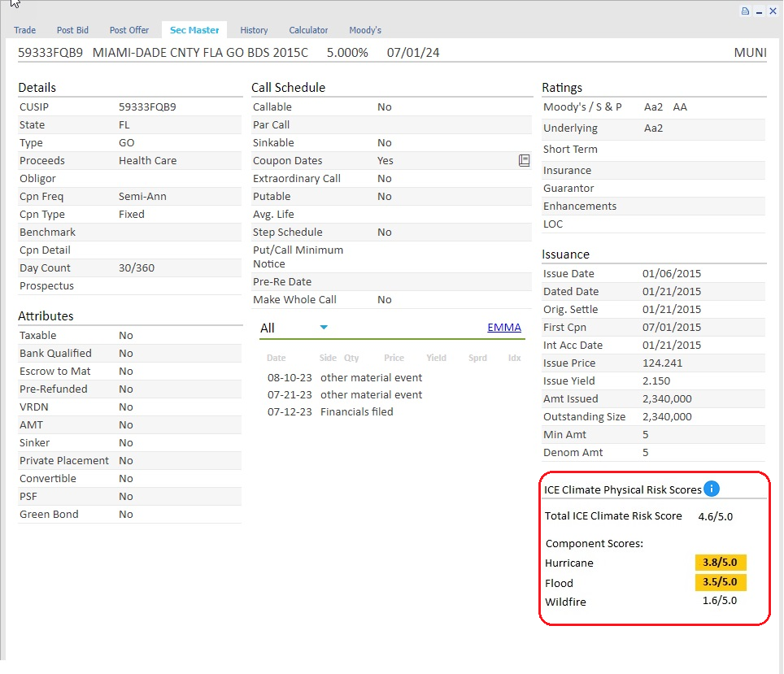This screenshot has width=784, height=674.
Task: Click the S&P rating AA
Action: click(x=680, y=107)
